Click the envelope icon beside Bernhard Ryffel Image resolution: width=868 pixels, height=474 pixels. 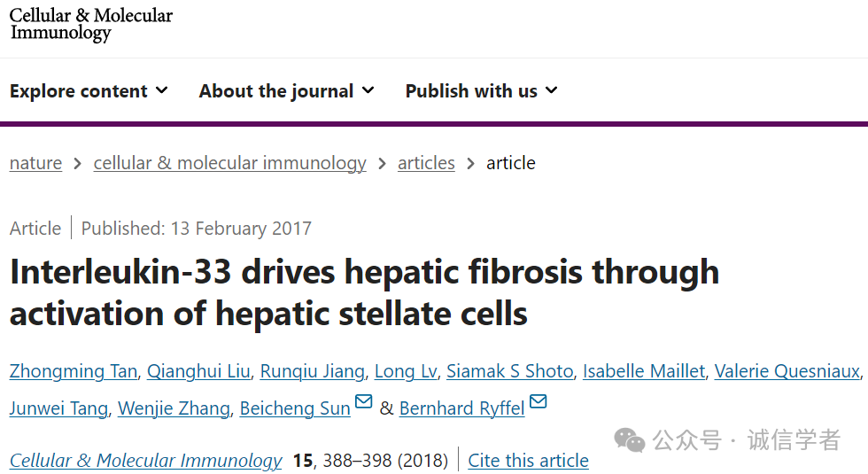(x=539, y=401)
